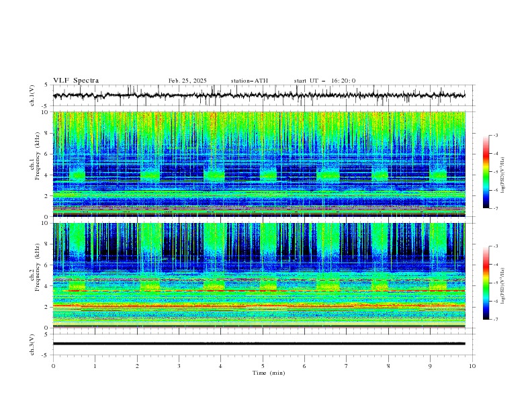Click the date 'Feb. 25, 2025'
The image size is (532, 411).
click(x=187, y=81)
